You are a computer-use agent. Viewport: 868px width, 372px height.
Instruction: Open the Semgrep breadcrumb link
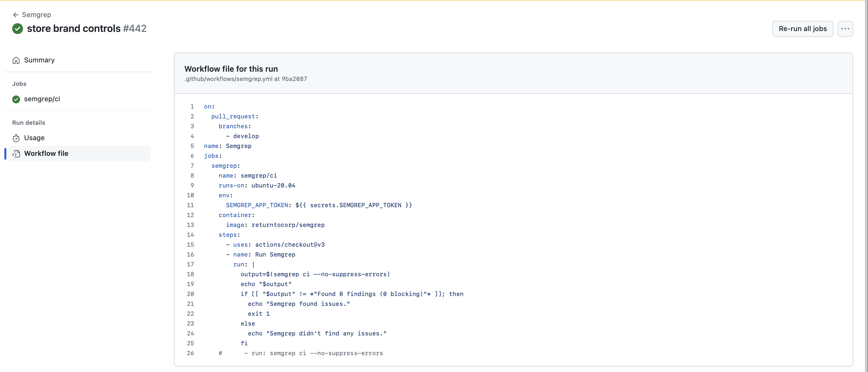pos(37,15)
